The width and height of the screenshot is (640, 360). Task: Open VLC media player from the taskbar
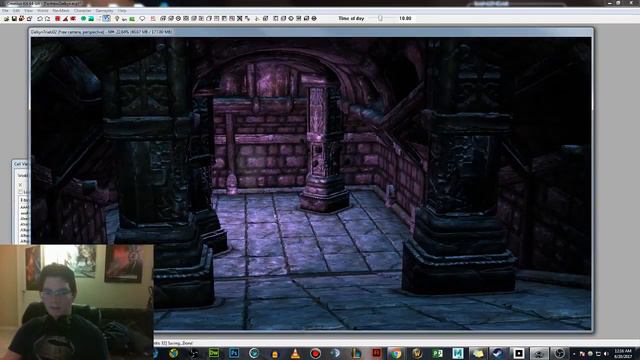point(295,353)
